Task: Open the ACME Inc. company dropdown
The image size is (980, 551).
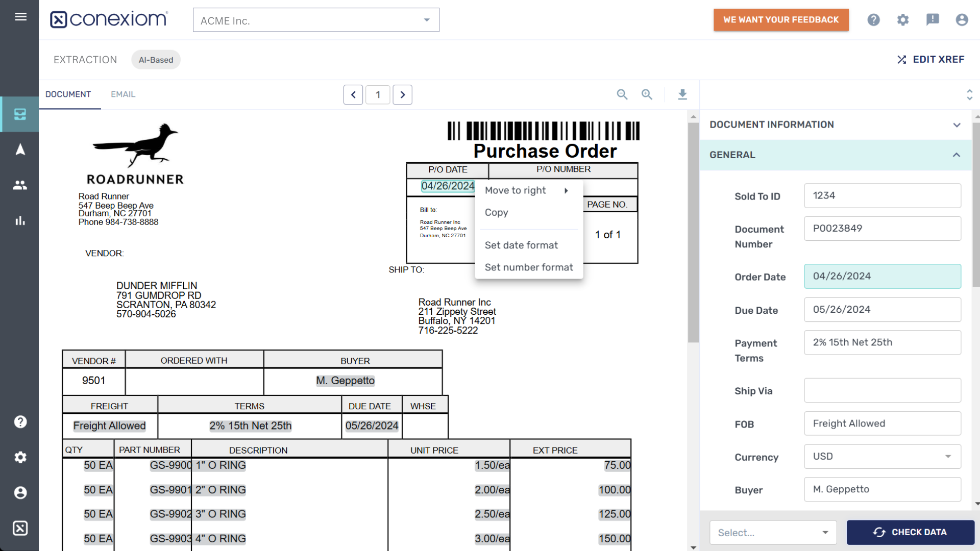Action: pyautogui.click(x=316, y=20)
